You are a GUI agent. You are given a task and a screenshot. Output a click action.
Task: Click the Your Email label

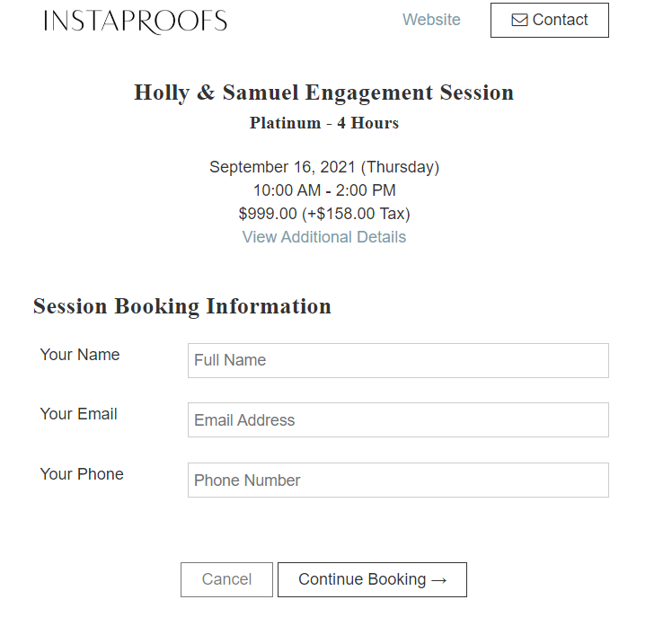tap(78, 414)
